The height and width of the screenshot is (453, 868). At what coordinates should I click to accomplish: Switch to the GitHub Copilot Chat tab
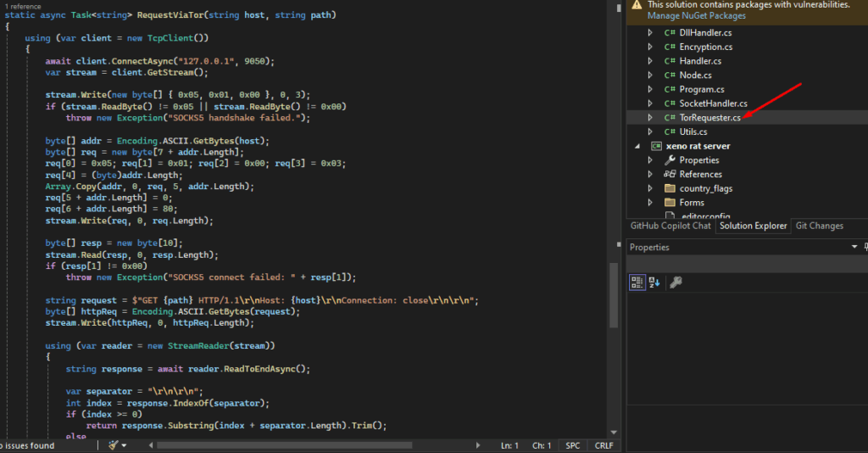[670, 226]
